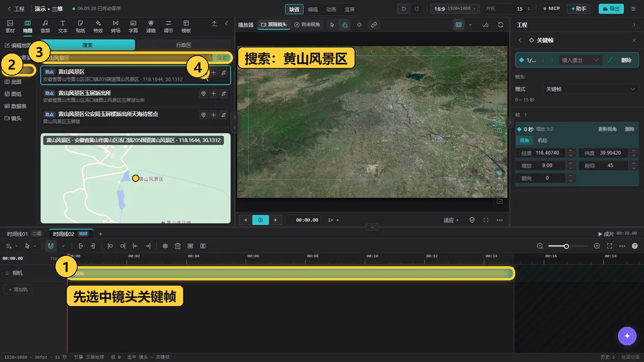Open the 贴纸 sticker panel icon

80,27
